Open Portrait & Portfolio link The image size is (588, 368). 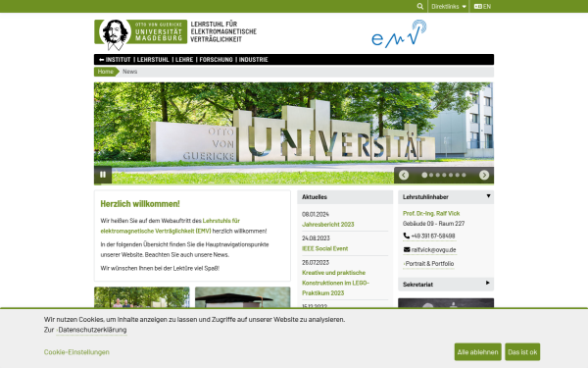pyautogui.click(x=428, y=264)
